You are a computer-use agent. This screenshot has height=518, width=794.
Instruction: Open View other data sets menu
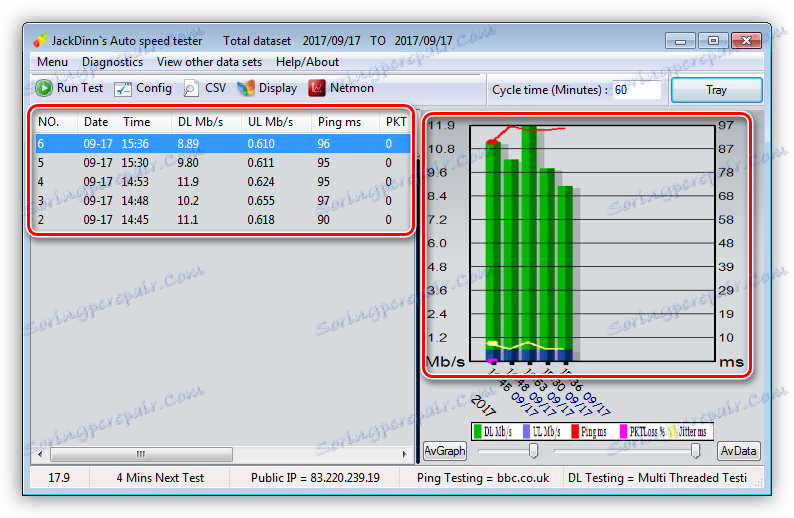(209, 62)
